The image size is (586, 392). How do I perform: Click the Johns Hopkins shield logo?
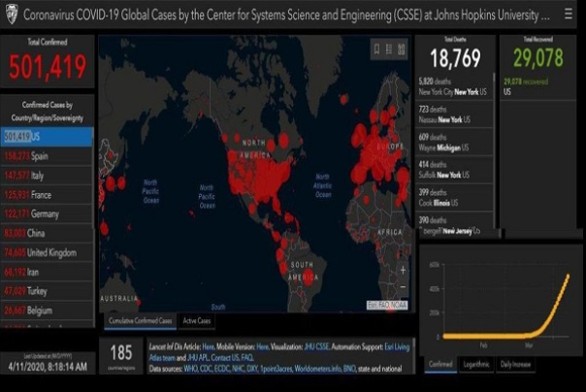(x=10, y=16)
